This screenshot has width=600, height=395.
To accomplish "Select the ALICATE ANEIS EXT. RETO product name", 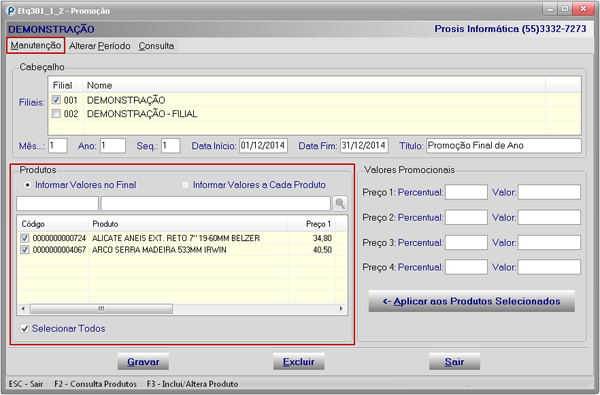I will pos(176,238).
